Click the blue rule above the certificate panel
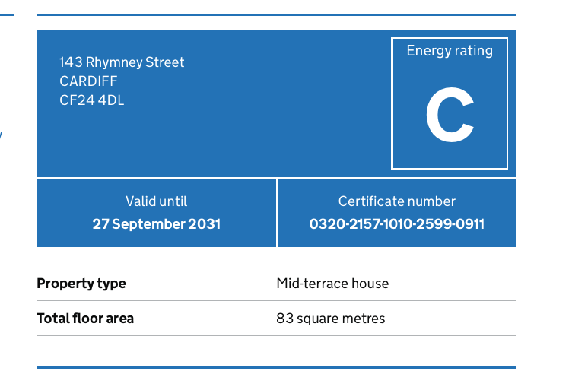 275,14
